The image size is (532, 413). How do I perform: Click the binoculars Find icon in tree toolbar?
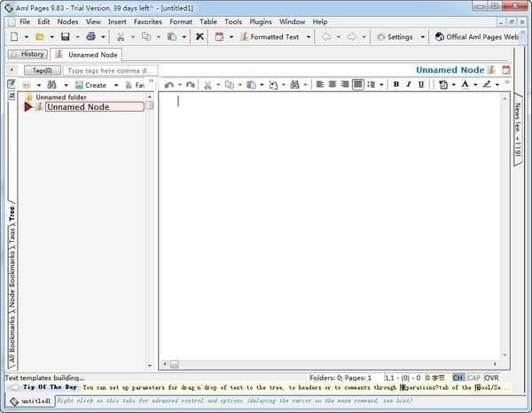(51, 85)
